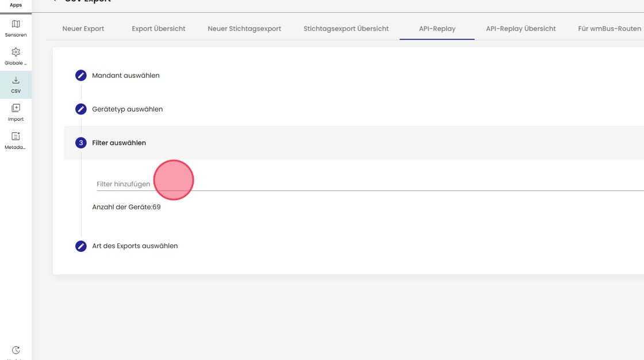The image size is (644, 360).
Task: Switch to Neuer Stichtagsexport tab
Action: [244, 29]
